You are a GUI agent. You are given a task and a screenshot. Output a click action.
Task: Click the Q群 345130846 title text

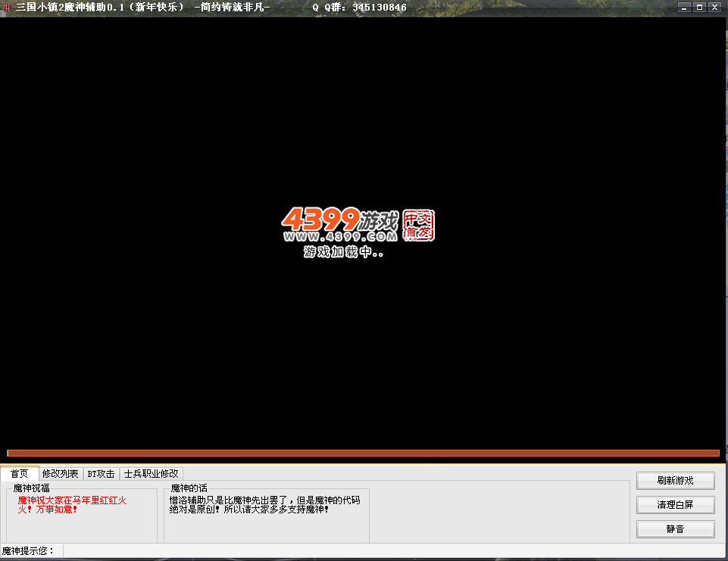[x=359, y=8]
